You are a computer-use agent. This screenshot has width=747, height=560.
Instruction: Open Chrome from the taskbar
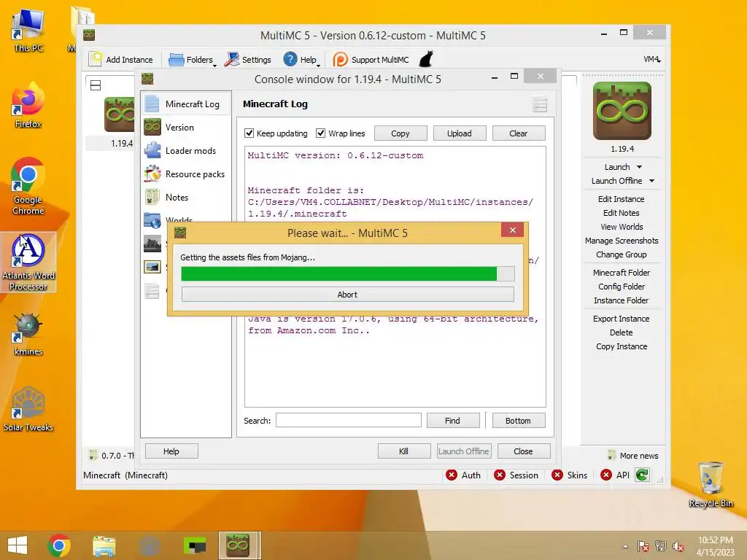[x=59, y=545]
